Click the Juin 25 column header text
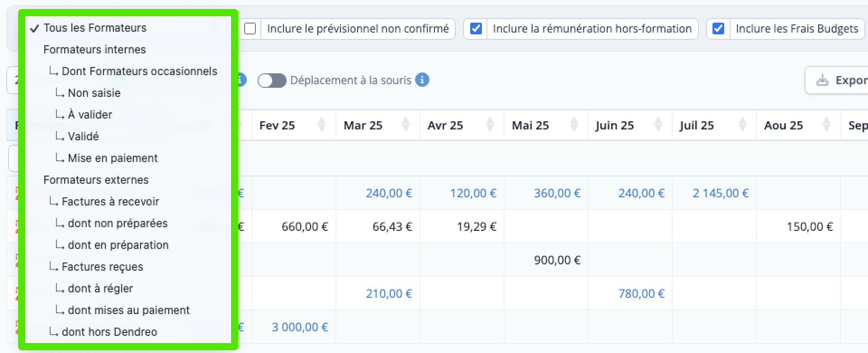Screen dimensions: 868x353 click(x=615, y=125)
